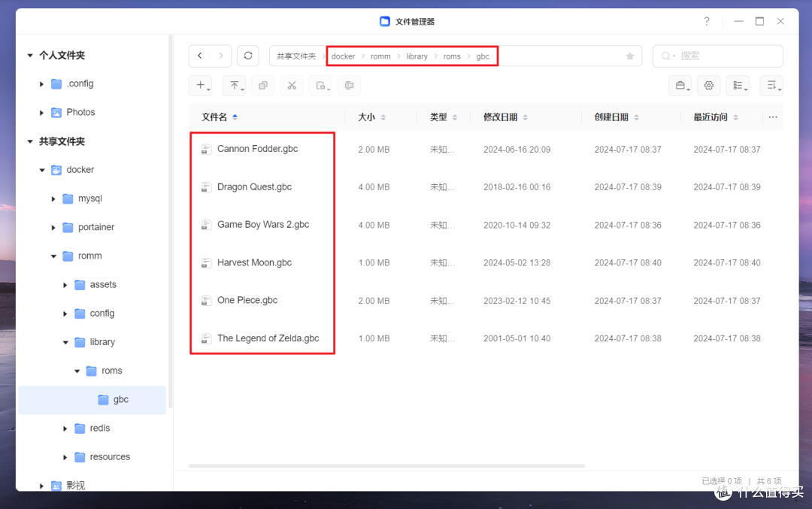Click library in breadcrumb path
This screenshot has height=509, width=812.
[417, 56]
